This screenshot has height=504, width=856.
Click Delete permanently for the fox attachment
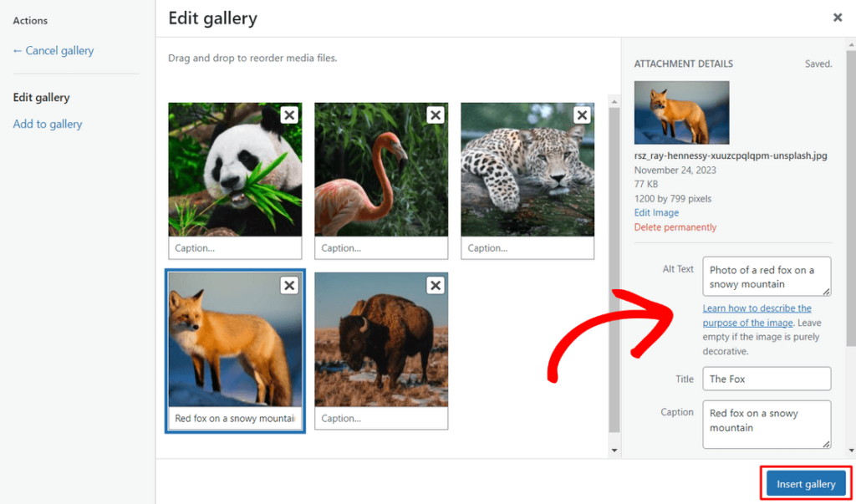675,227
